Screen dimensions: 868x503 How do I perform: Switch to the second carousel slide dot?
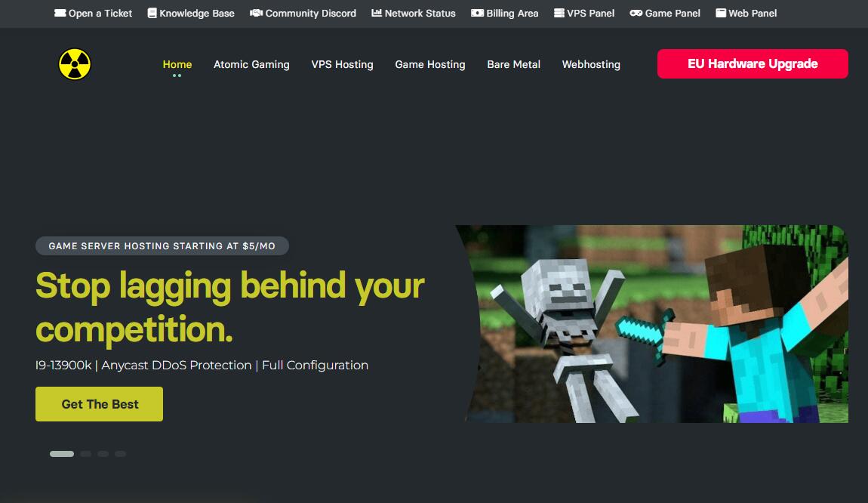[x=86, y=454]
